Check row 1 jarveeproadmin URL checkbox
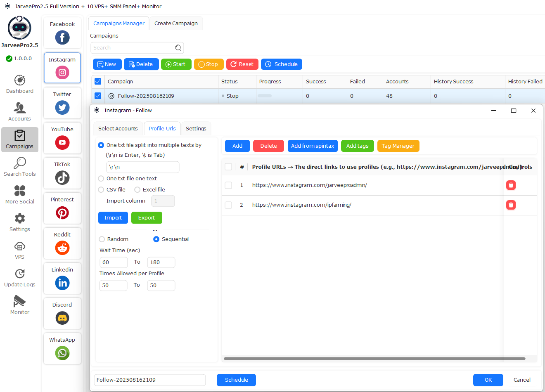The height and width of the screenshot is (392, 545). 228,185
